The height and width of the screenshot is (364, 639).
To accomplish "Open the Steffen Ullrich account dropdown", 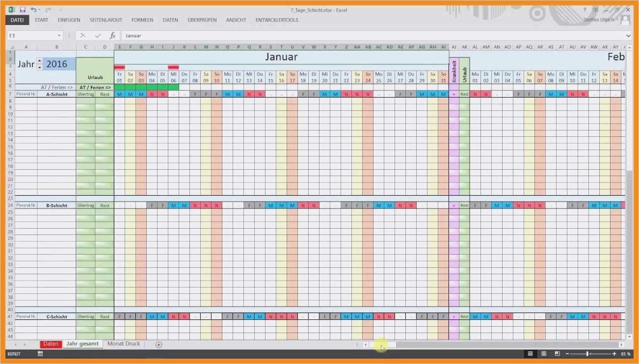I will 601,20.
